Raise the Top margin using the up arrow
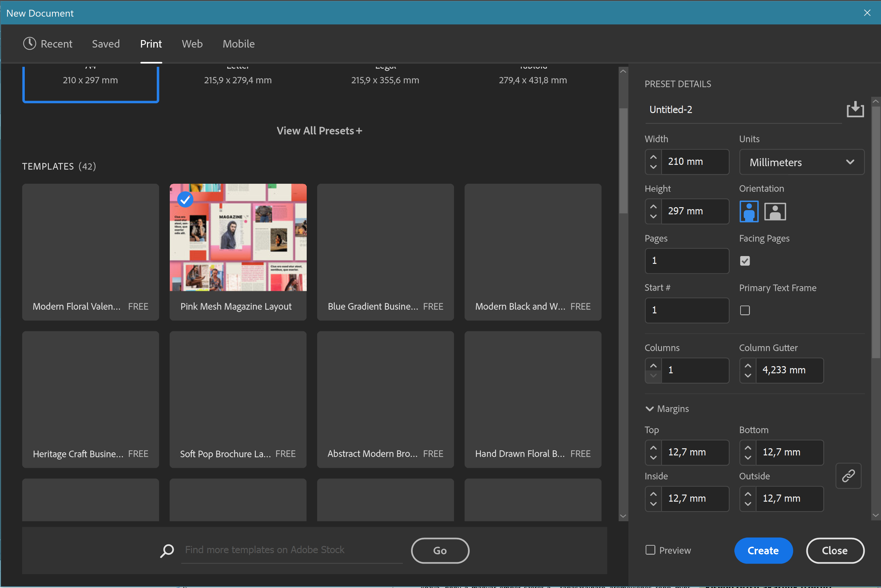The image size is (881, 588). pyautogui.click(x=653, y=447)
